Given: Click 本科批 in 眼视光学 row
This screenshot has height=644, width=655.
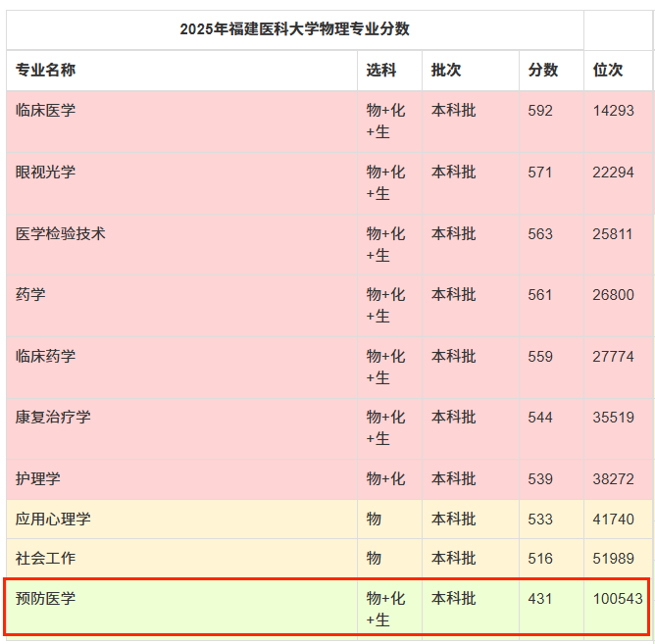Looking at the screenshot, I should 453,173.
